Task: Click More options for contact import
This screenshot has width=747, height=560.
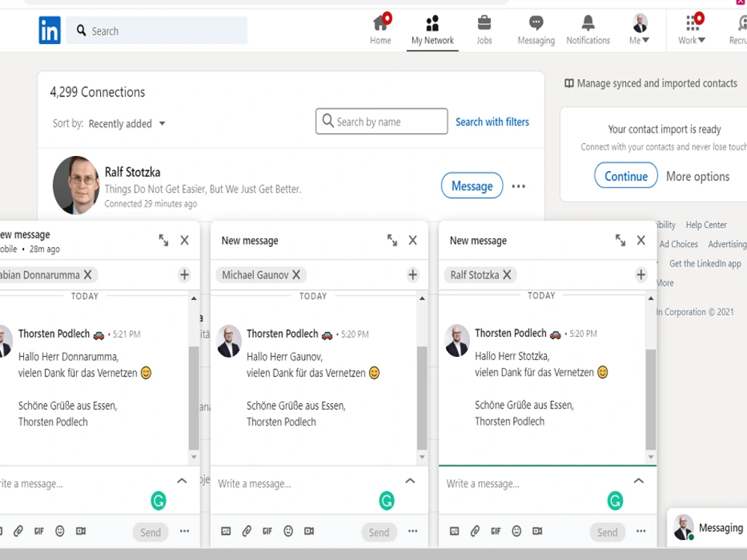Action: tap(698, 176)
